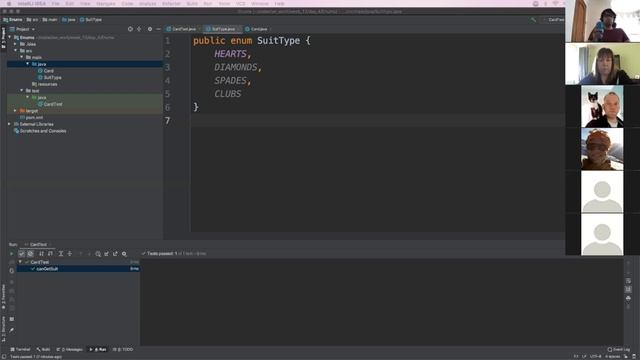Open test history clock icon
Image resolution: width=640 pixels, height=360 pixels.
(x=98, y=254)
